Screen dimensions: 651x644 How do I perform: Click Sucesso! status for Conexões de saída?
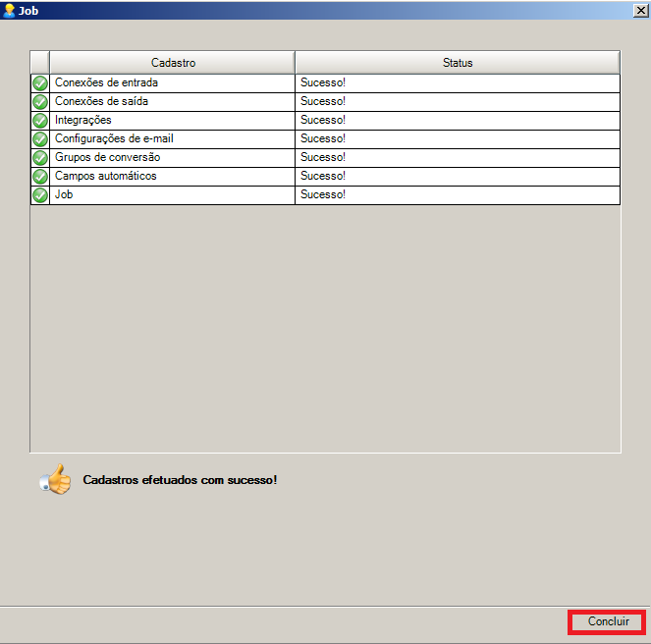point(323,102)
